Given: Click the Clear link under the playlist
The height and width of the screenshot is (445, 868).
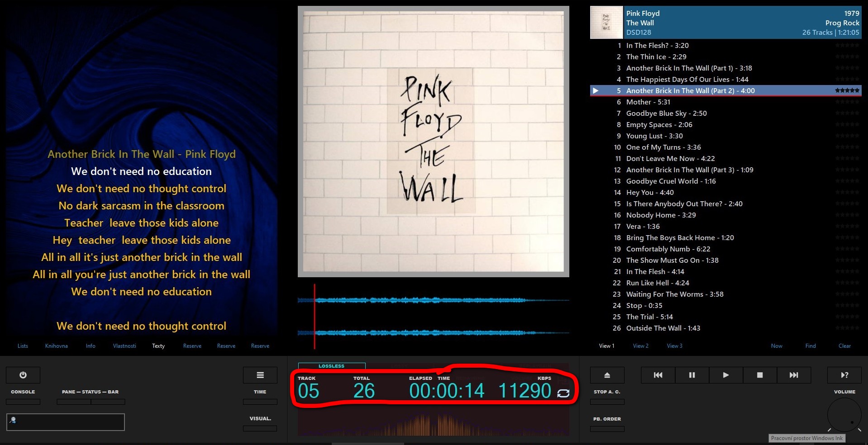Looking at the screenshot, I should [x=844, y=346].
